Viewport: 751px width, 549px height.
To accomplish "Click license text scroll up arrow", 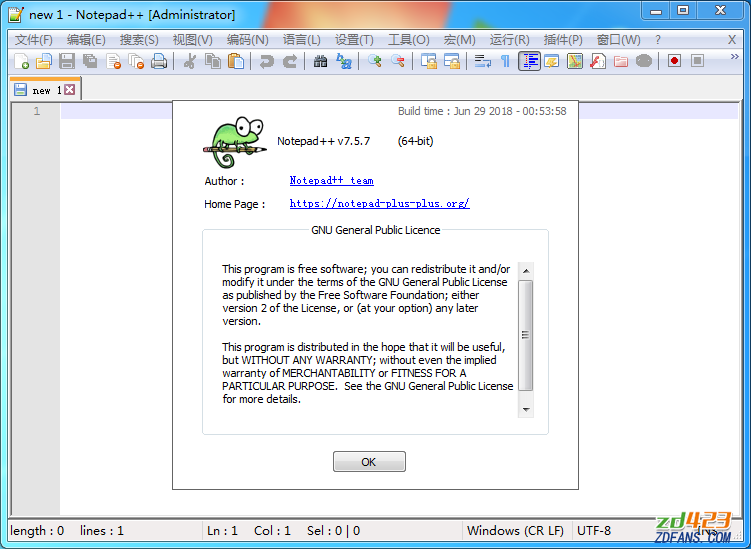I will click(x=526, y=271).
